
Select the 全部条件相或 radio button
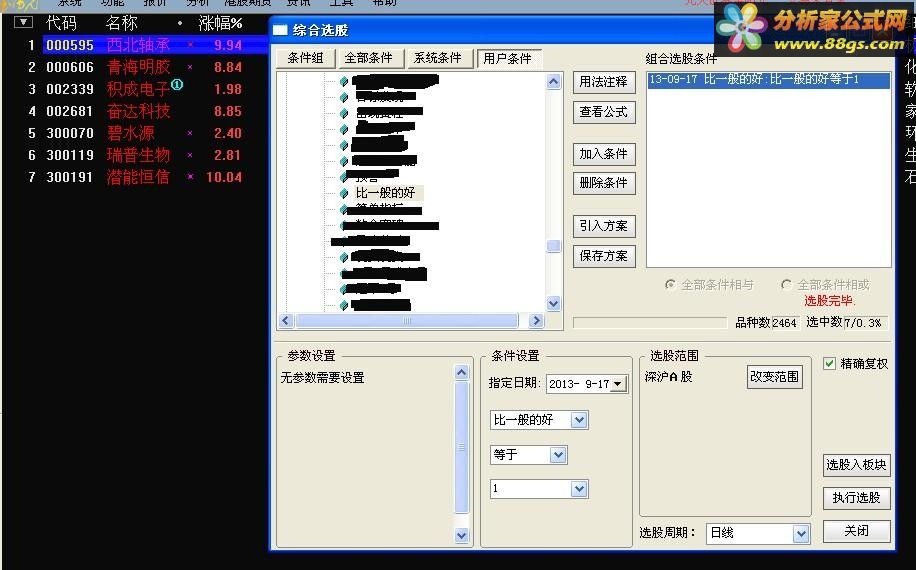click(787, 285)
